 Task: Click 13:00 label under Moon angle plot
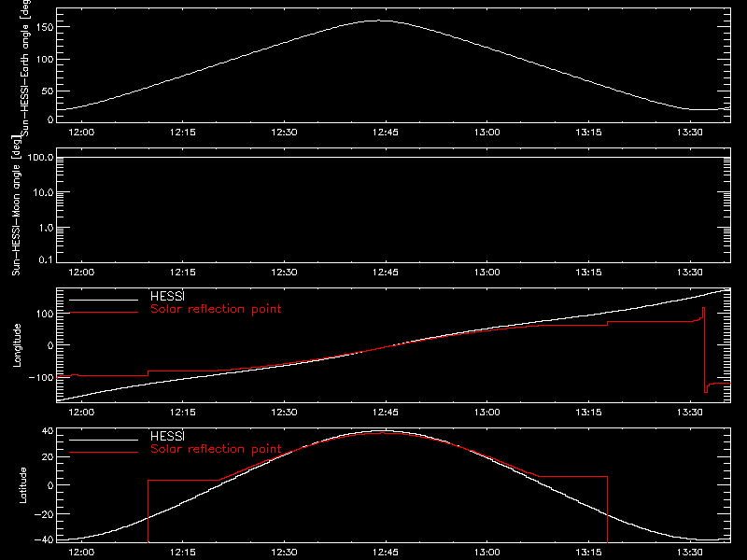click(486, 272)
